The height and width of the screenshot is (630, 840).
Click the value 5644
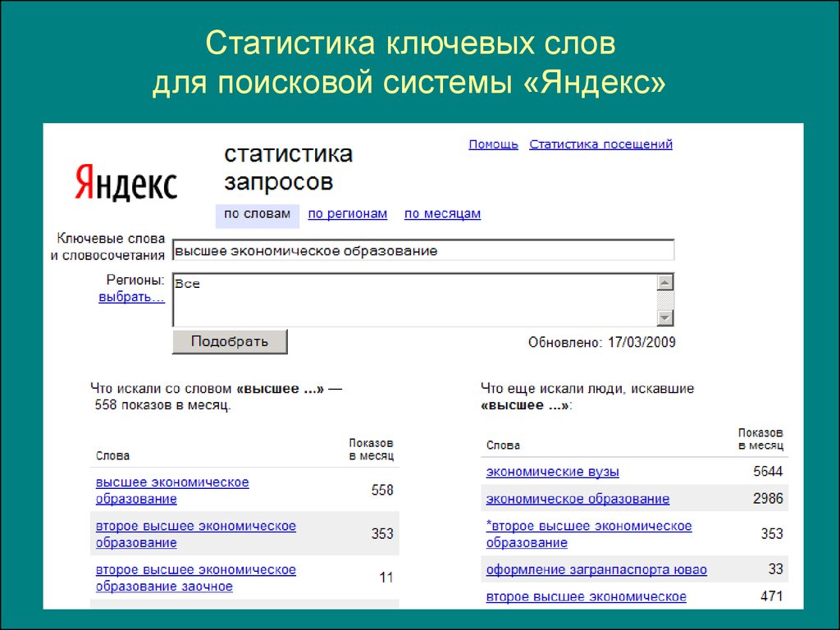(768, 472)
